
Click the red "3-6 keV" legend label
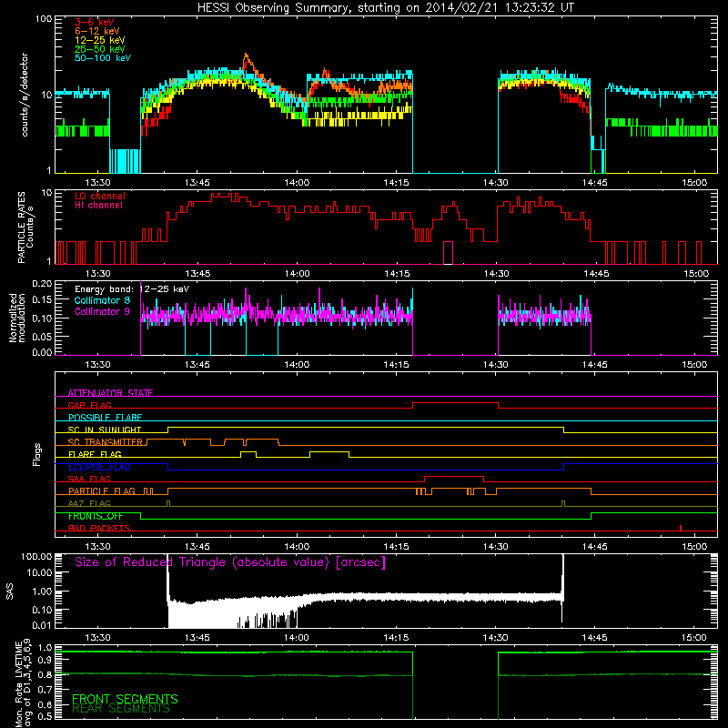(x=94, y=22)
